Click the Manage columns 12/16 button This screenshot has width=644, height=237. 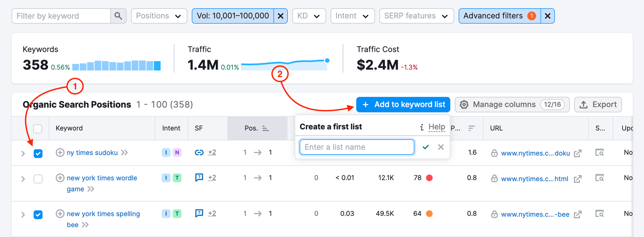pos(512,104)
